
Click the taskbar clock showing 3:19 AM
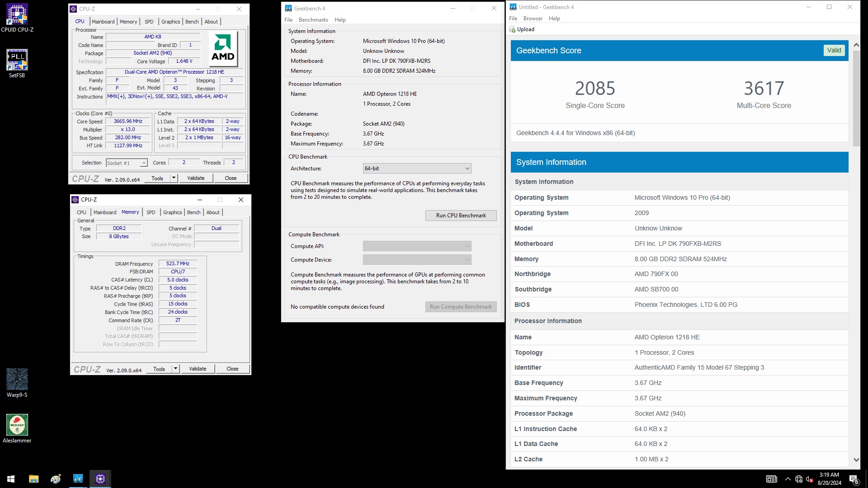(829, 479)
